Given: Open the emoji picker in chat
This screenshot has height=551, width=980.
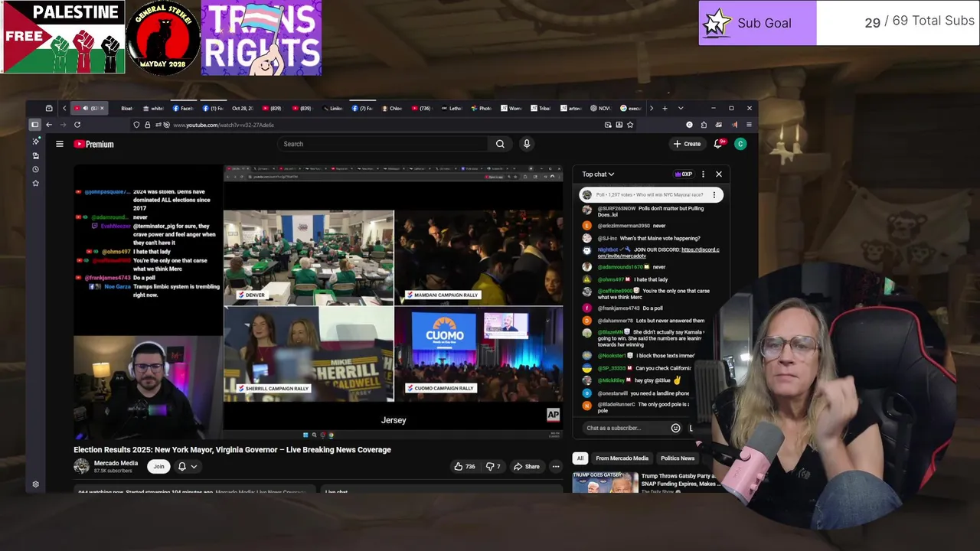Looking at the screenshot, I should point(675,429).
